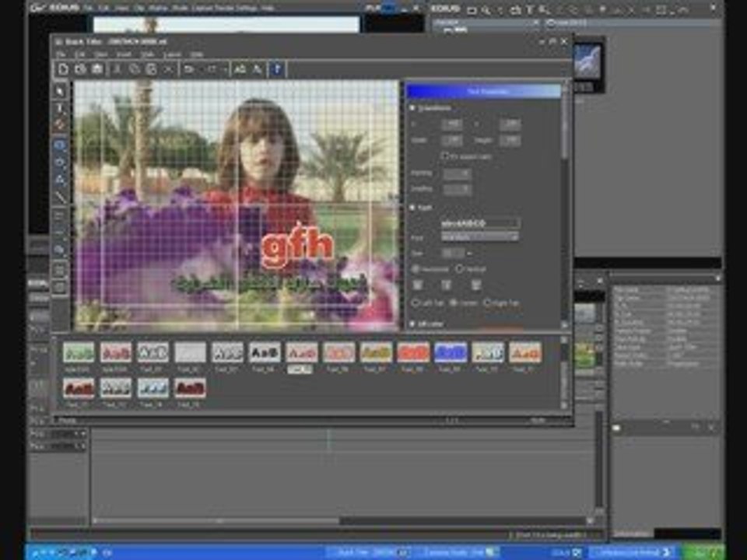Click the Delete X icon in Quick Titler toolbar
Image resolution: width=747 pixels, height=560 pixels.
click(x=168, y=69)
